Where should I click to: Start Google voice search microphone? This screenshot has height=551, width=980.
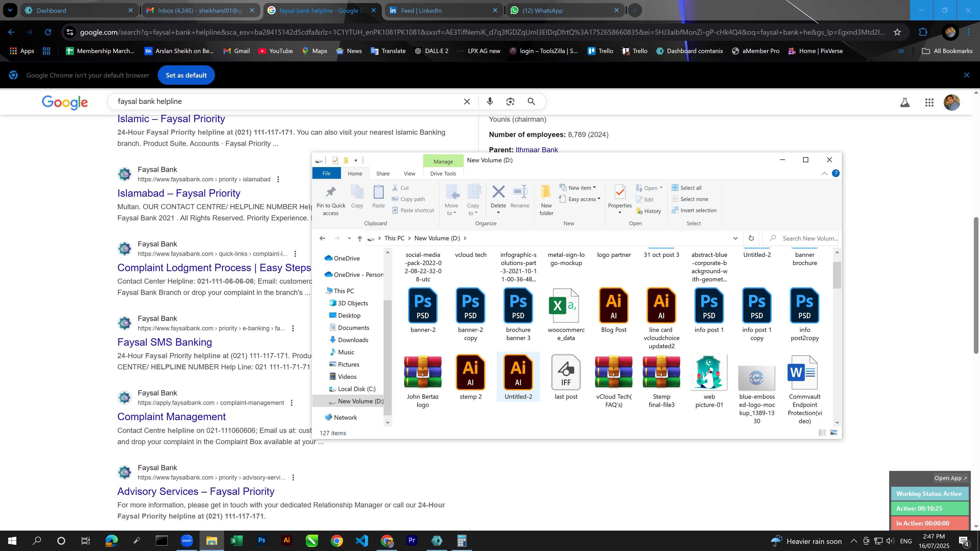tap(490, 102)
